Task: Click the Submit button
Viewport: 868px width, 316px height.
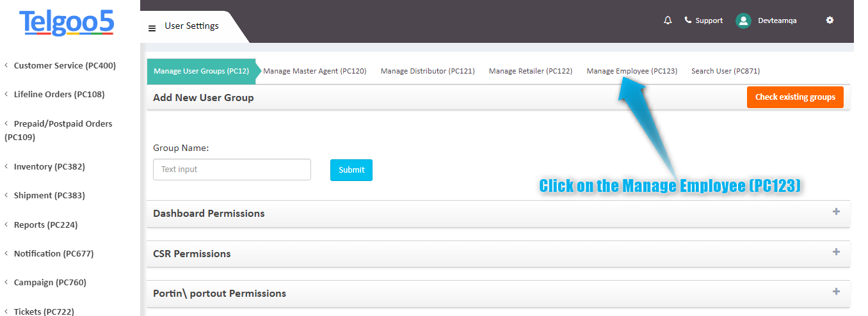Action: [351, 170]
